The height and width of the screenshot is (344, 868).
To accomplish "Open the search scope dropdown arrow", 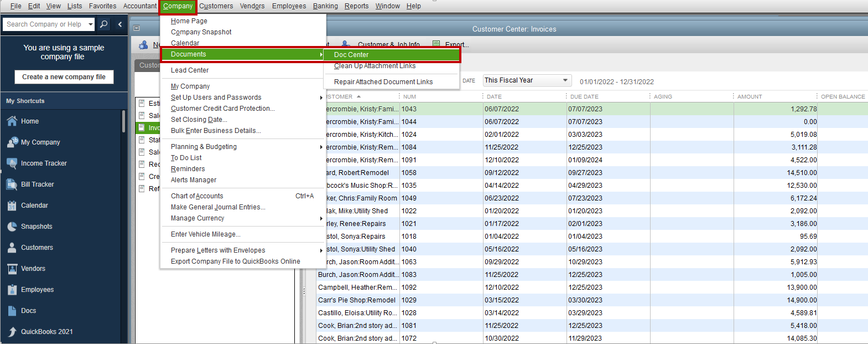I will 91,24.
